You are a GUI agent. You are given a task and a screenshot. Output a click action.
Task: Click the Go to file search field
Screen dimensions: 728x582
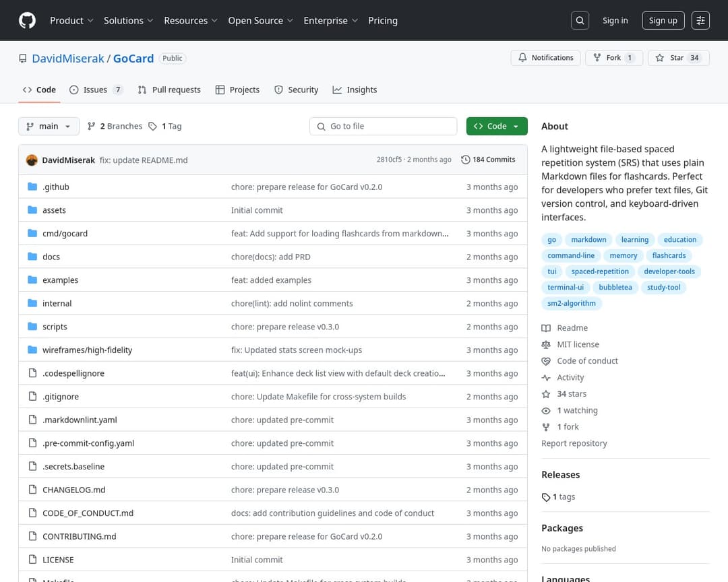point(383,126)
